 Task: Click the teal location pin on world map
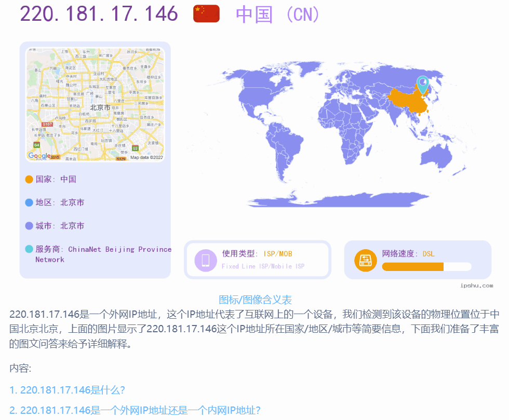[x=423, y=85]
